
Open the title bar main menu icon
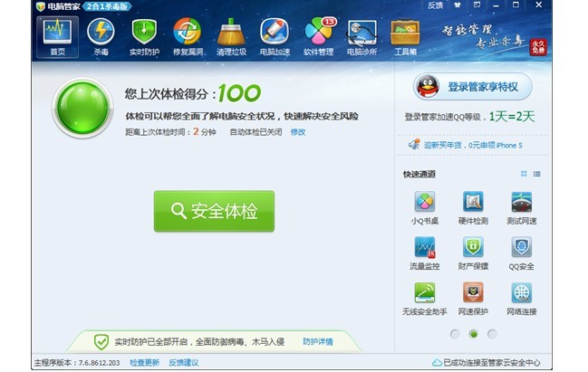(x=477, y=5)
